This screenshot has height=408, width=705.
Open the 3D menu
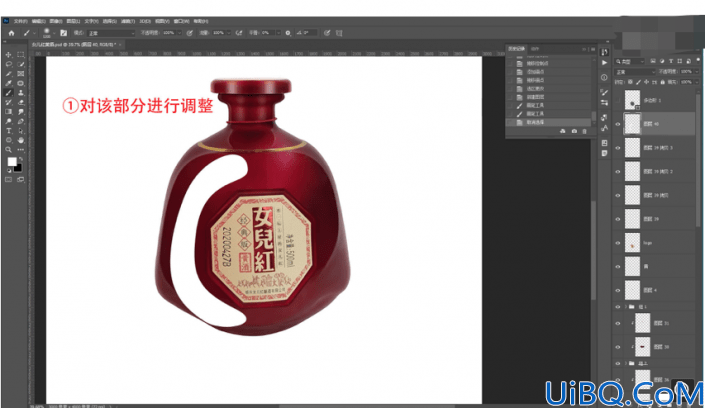click(145, 21)
